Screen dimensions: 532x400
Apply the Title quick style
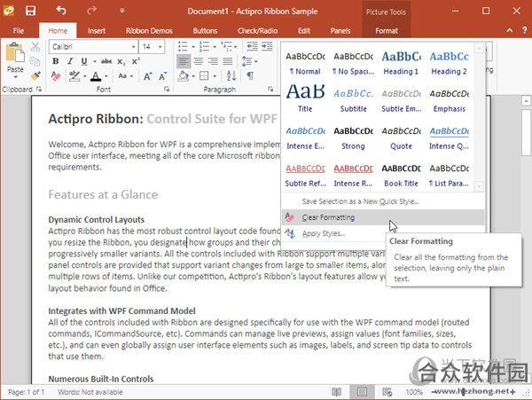(305, 99)
